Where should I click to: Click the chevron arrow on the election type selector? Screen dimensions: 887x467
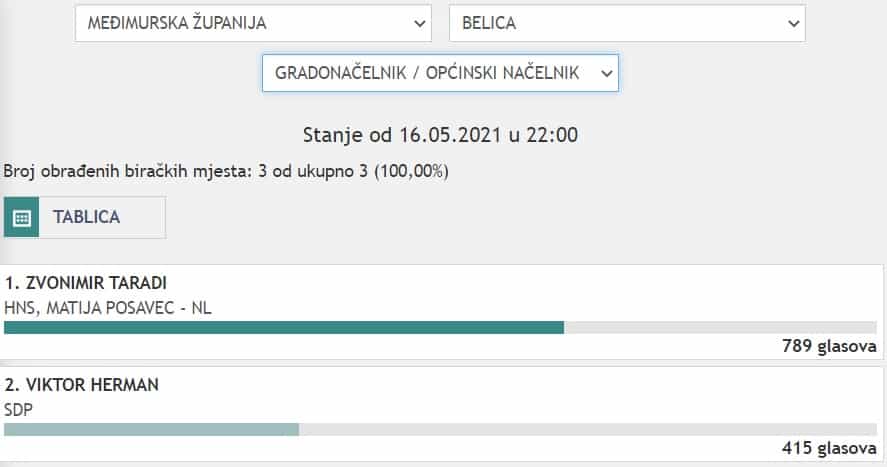pyautogui.click(x=604, y=73)
